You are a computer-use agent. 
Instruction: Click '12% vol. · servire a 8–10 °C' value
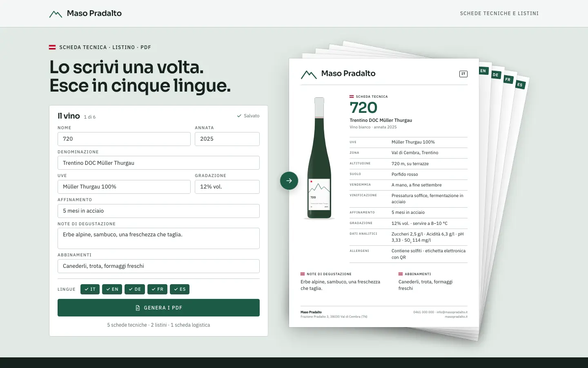[419, 223]
